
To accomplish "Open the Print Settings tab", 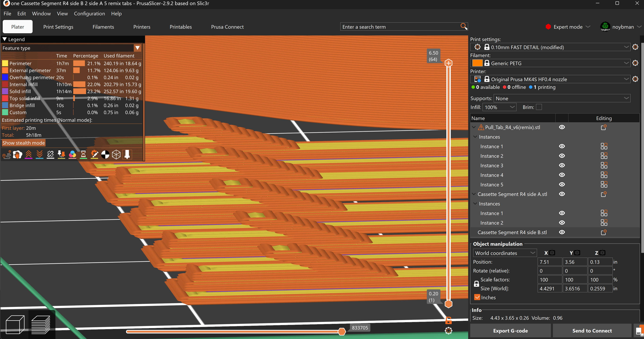I will 58,27.
